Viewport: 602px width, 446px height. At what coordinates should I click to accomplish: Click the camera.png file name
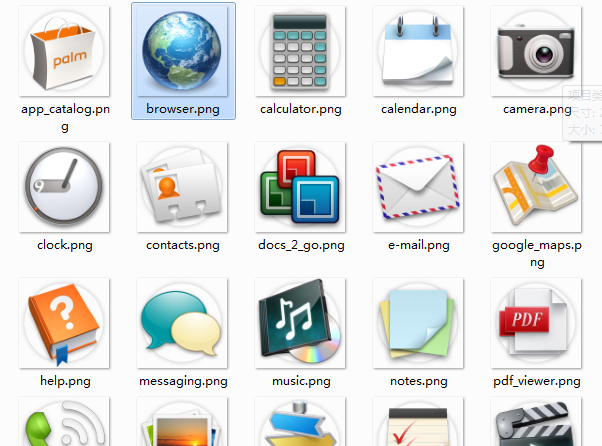(x=537, y=109)
